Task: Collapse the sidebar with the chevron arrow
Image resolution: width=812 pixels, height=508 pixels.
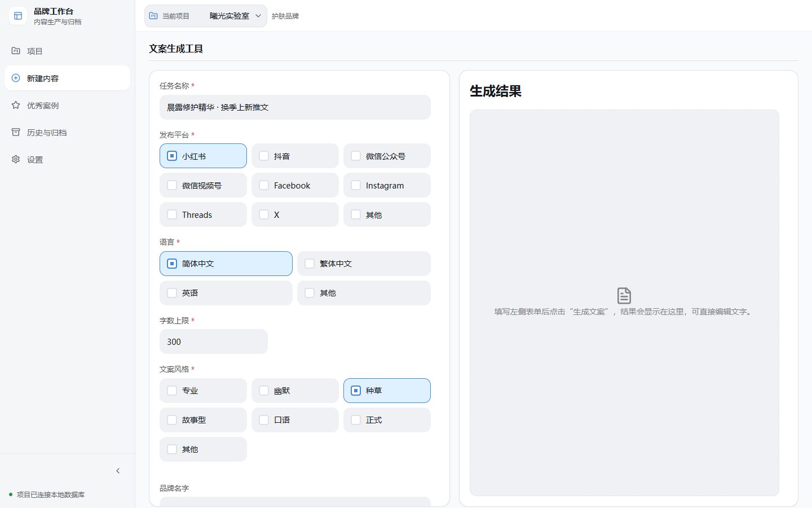Action: (118, 471)
